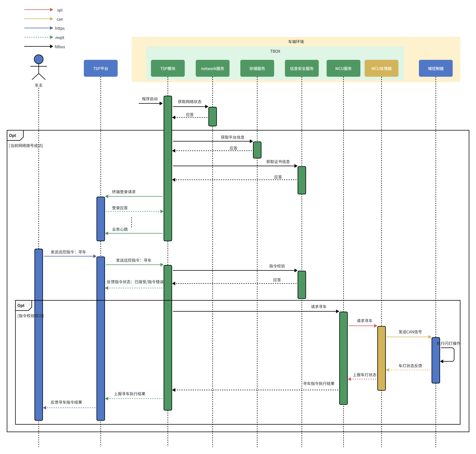Click the 信息安全服务 participant box
Viewport: 476px width, 454px height.
coord(302,68)
